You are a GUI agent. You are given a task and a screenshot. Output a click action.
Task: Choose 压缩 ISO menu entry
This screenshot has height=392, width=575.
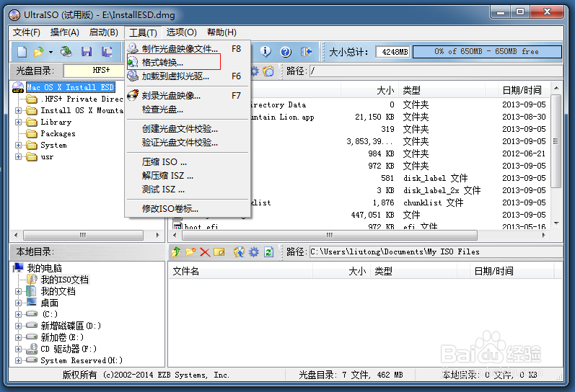point(188,162)
